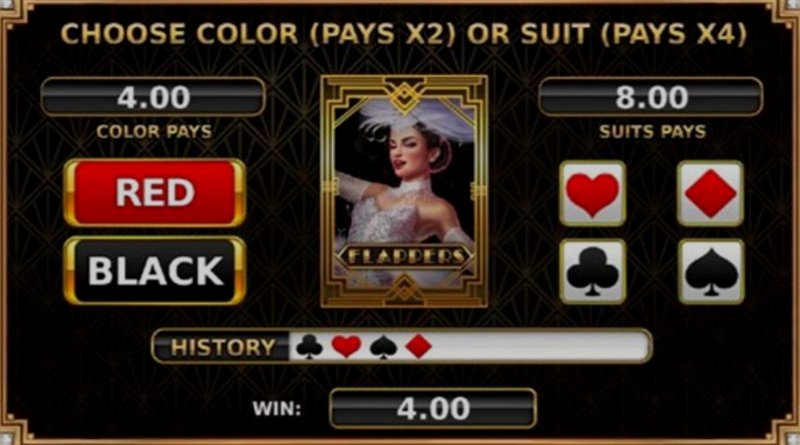Click the diamond icon in History bar
800x445 pixels.
[418, 347]
